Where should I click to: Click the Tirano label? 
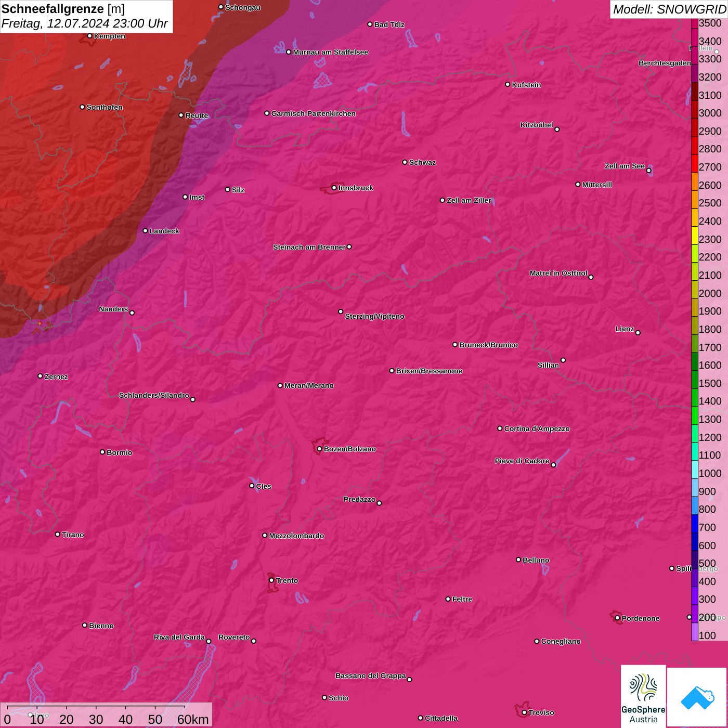point(73,535)
